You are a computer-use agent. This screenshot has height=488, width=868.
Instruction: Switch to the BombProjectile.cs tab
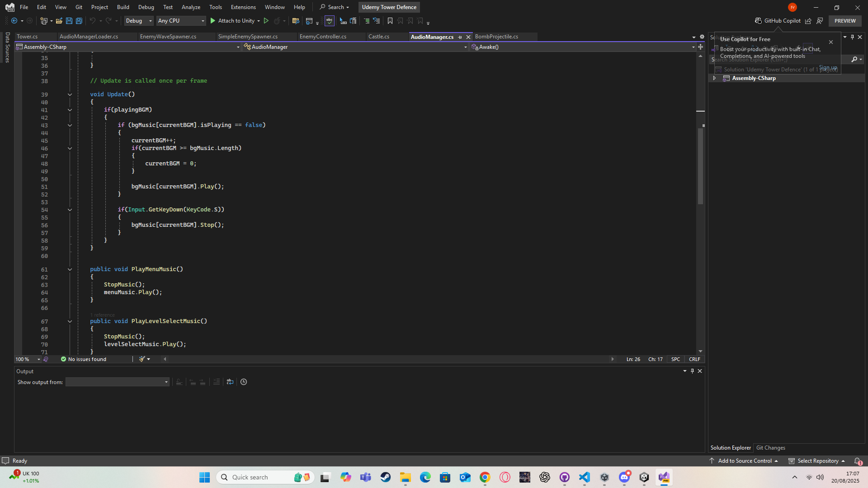(x=496, y=37)
